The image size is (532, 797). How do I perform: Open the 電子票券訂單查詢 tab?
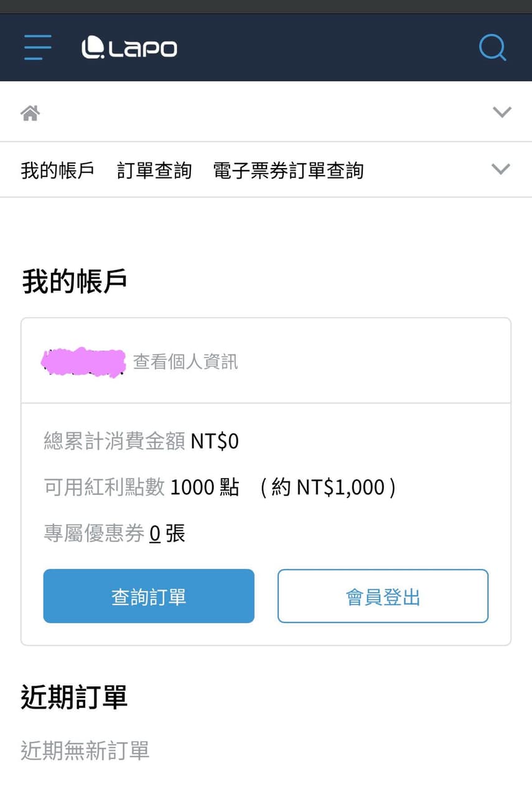point(288,171)
